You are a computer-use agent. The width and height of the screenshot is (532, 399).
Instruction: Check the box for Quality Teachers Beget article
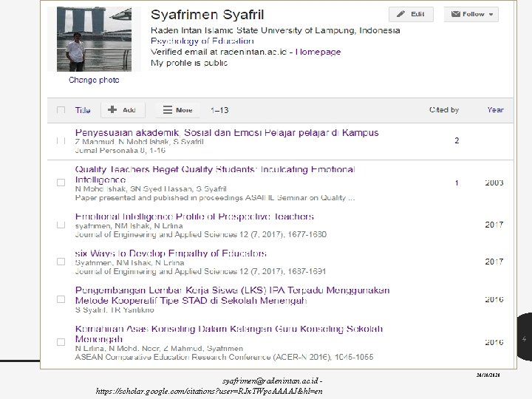click(61, 183)
